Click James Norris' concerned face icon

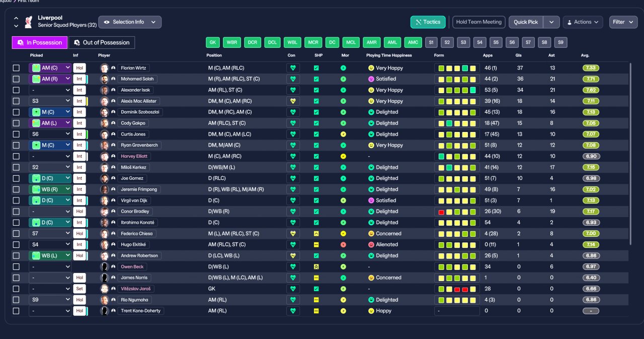click(371, 278)
